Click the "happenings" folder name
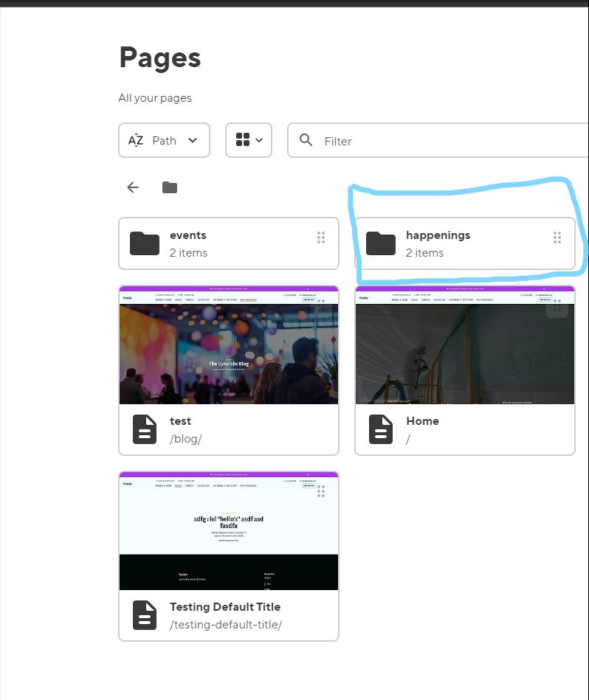Image resolution: width=589 pixels, height=700 pixels. [438, 235]
